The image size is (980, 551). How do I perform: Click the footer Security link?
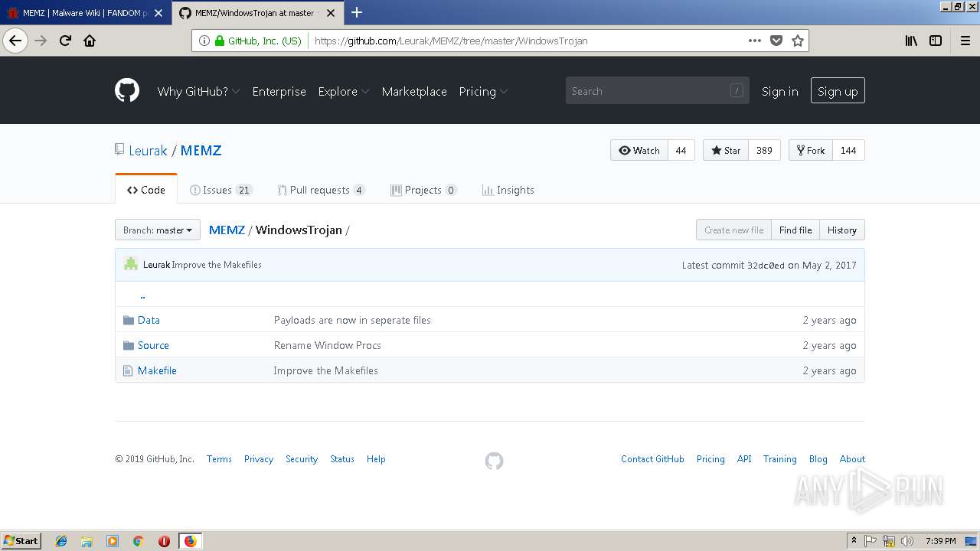pos(302,459)
